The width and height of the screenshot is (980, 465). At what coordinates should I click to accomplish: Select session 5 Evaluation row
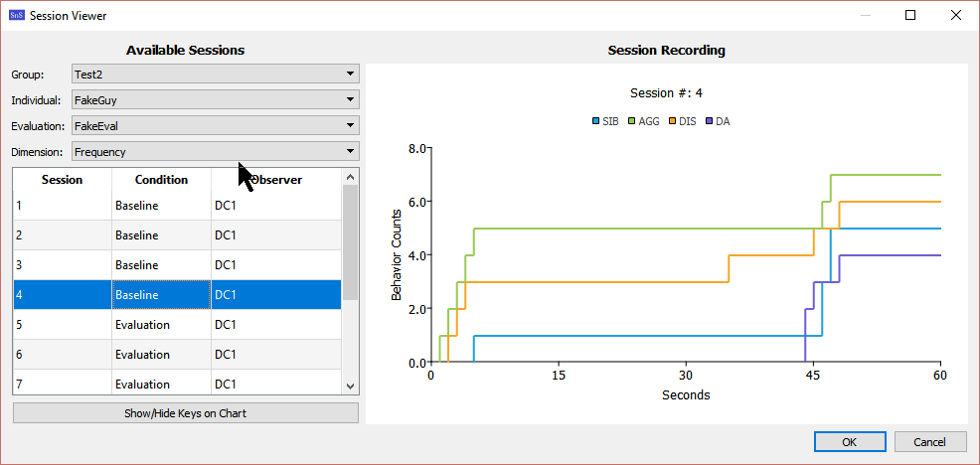(177, 325)
